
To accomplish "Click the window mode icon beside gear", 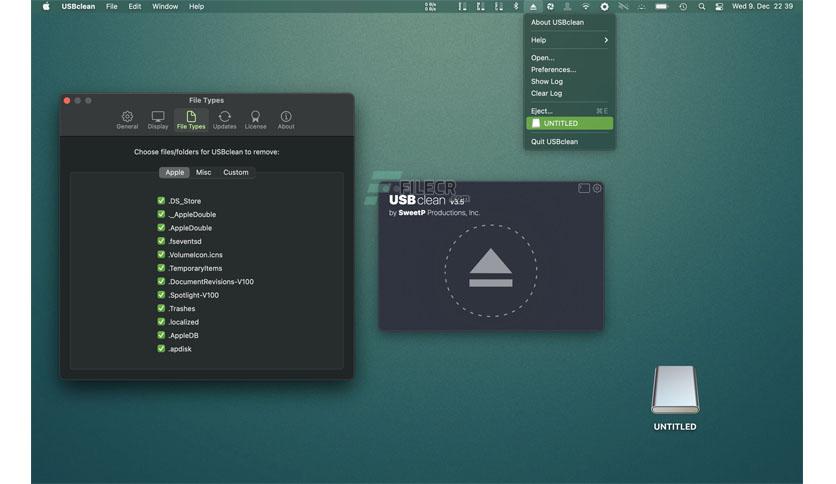I will pos(584,188).
